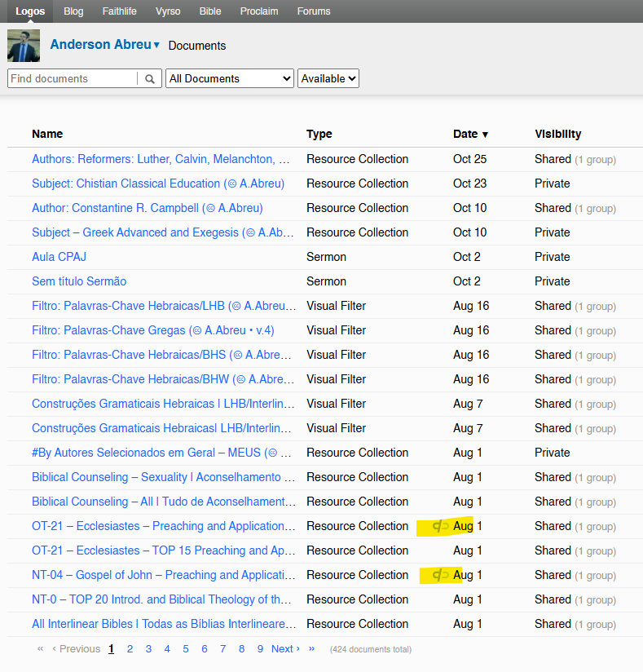The image size is (643, 672).
Task: Click Oct 23 date cell
Action: tap(470, 183)
